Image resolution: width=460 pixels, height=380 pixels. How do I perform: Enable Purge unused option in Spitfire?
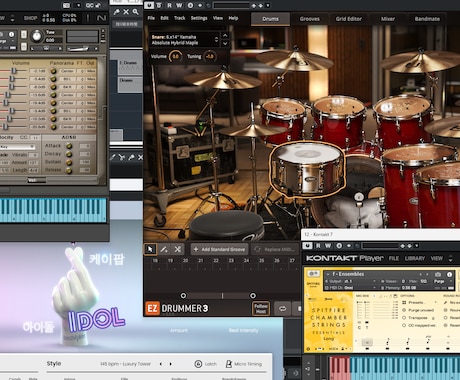point(404,310)
